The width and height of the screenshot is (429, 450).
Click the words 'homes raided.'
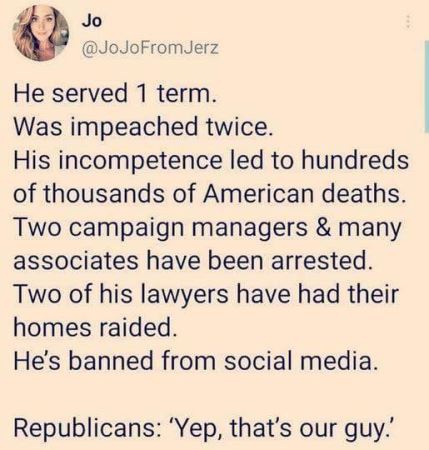[94, 327]
